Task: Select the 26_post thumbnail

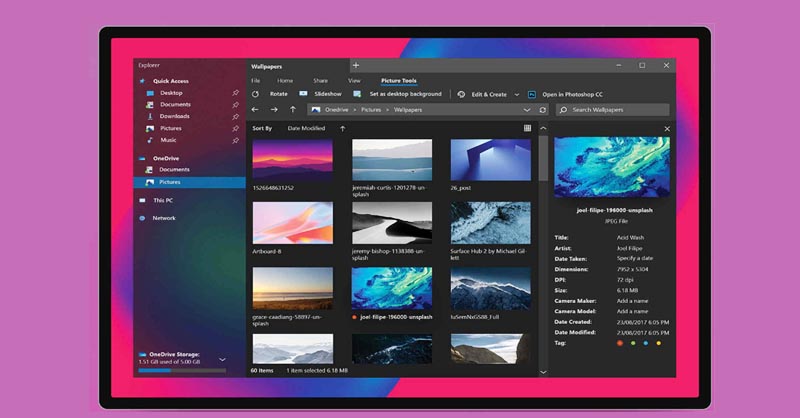Action: [x=491, y=160]
